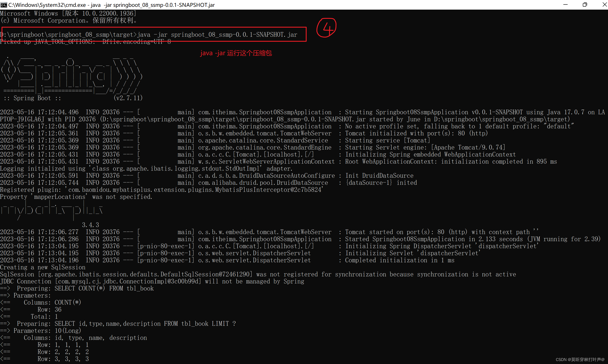Close the cmd.exe window
The height and width of the screenshot is (364, 608).
tap(604, 5)
